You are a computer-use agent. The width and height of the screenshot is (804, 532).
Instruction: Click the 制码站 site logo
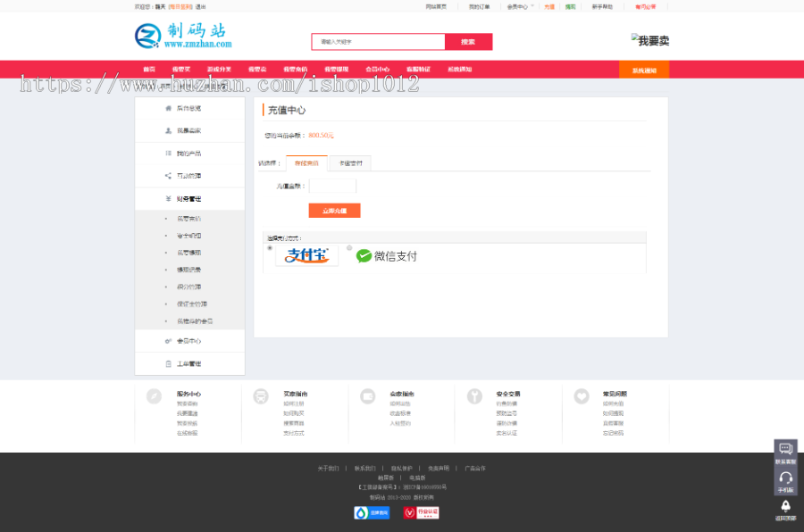[183, 37]
